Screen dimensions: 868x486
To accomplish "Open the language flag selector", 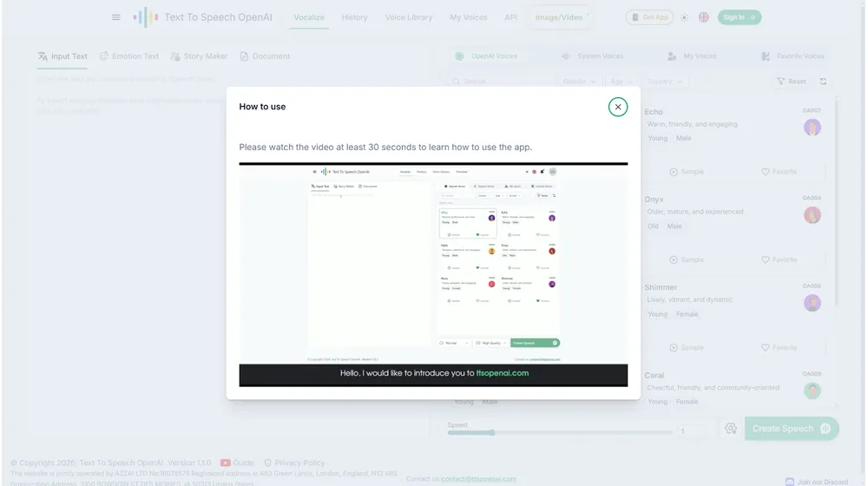I will click(704, 17).
